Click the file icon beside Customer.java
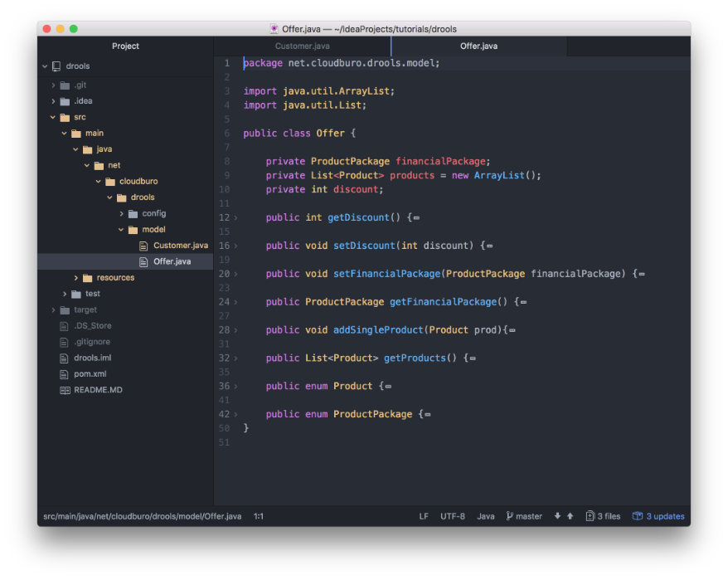The height and width of the screenshot is (580, 728). (x=143, y=246)
